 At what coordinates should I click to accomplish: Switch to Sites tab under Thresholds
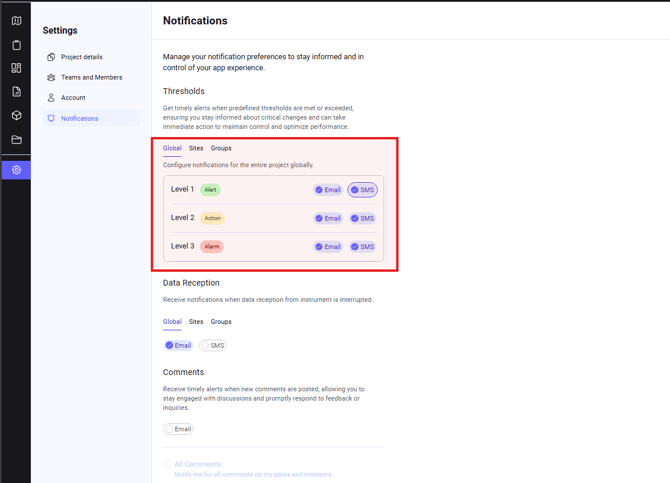(196, 148)
